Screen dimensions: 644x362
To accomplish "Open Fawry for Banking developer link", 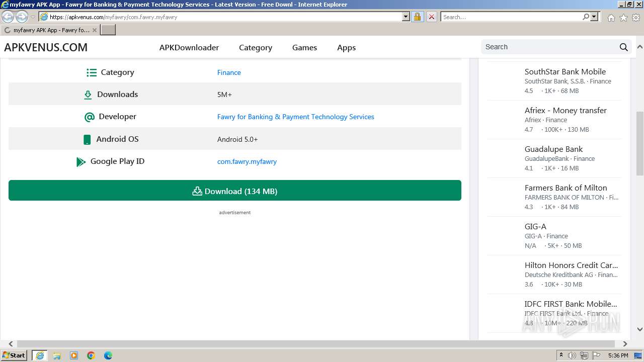I will (296, 117).
